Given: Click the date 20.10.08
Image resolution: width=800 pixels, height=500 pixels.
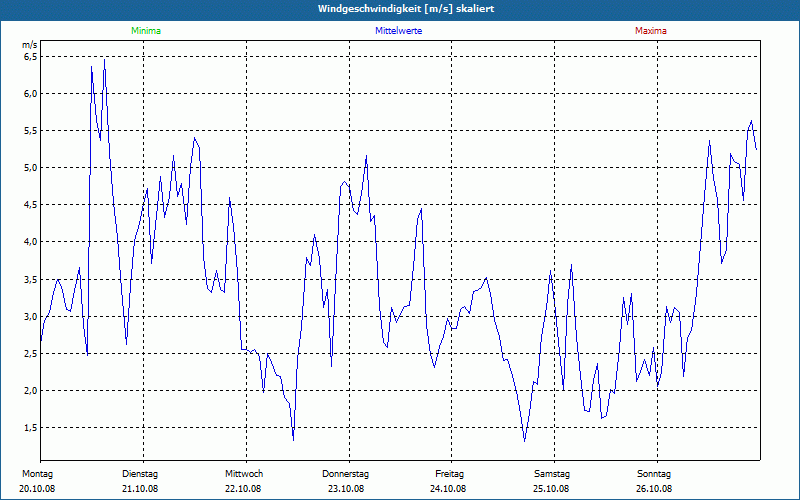Looking at the screenshot, I should (37, 489).
